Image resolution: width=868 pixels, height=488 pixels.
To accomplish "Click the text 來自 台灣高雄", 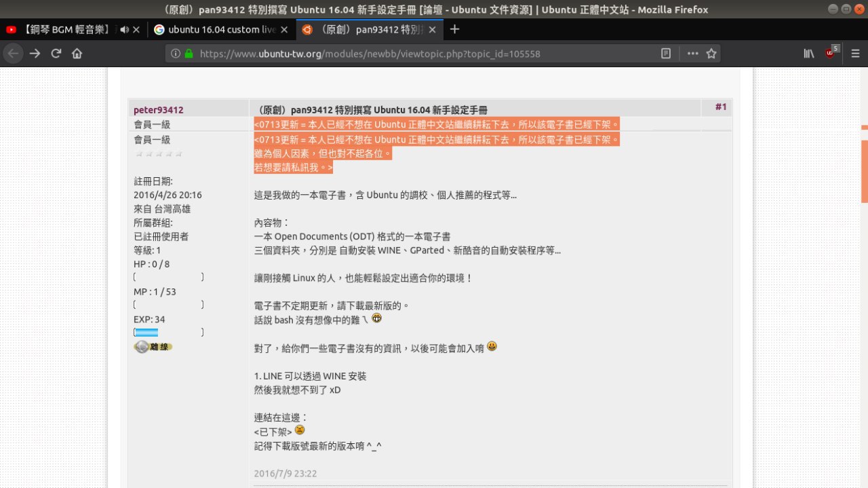I will (162, 209).
